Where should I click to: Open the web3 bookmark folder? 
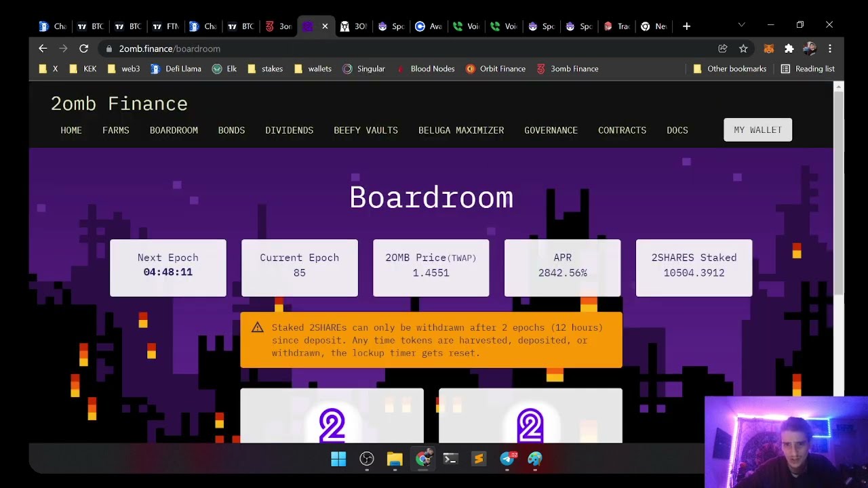coord(123,68)
